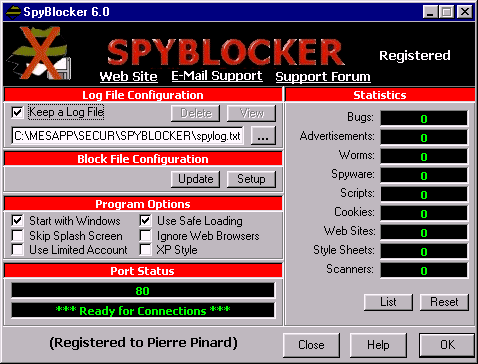Click the Advertisements counter value
The width and height of the screenshot is (478, 364).
pyautogui.click(x=424, y=138)
